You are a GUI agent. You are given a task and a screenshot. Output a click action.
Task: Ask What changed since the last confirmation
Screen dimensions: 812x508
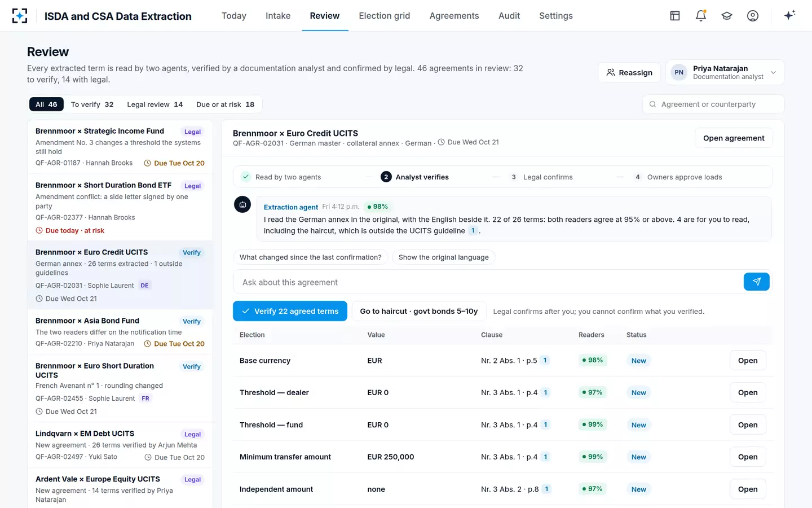pyautogui.click(x=311, y=257)
